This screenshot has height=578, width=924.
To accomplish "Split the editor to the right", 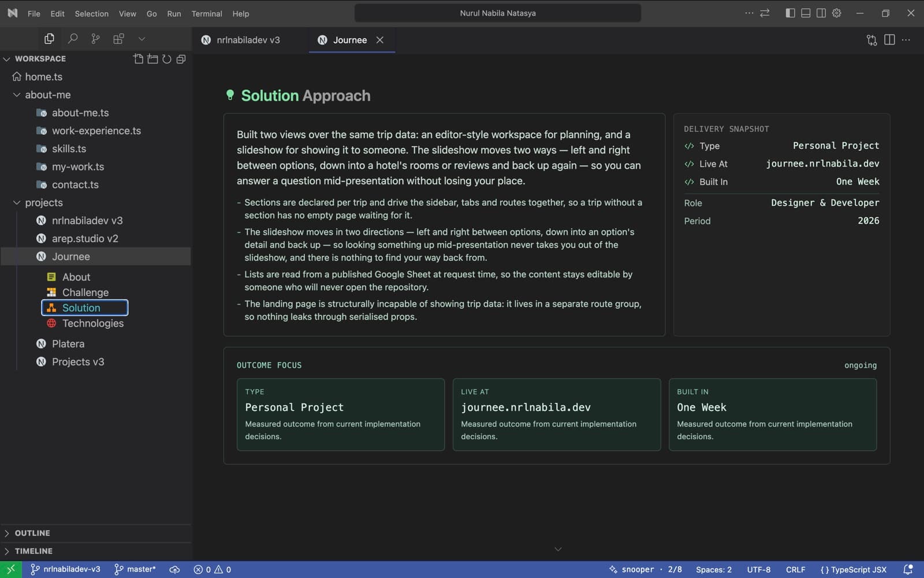I will pos(889,40).
